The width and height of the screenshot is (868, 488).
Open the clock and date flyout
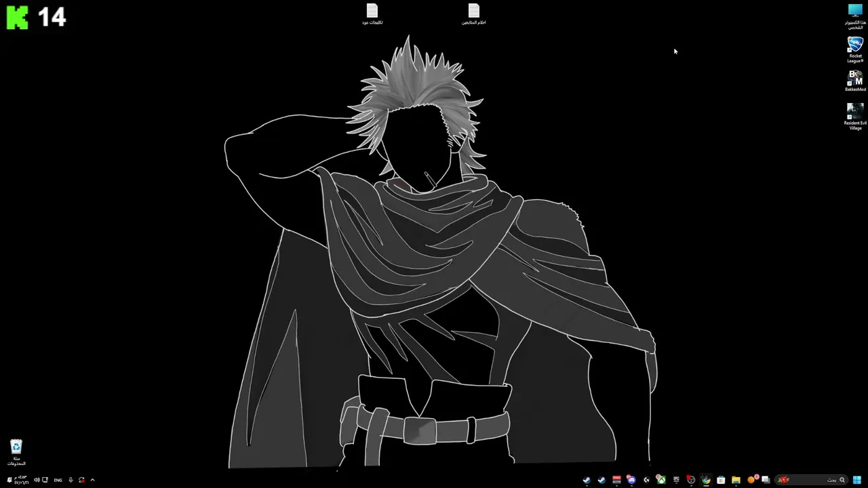pos(22,480)
